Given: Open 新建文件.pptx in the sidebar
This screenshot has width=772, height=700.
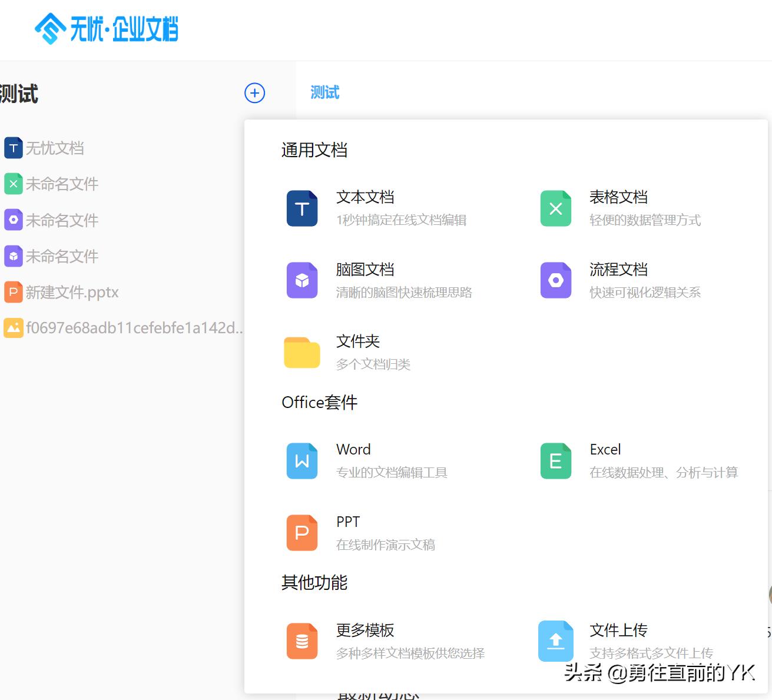Looking at the screenshot, I should click(x=72, y=293).
